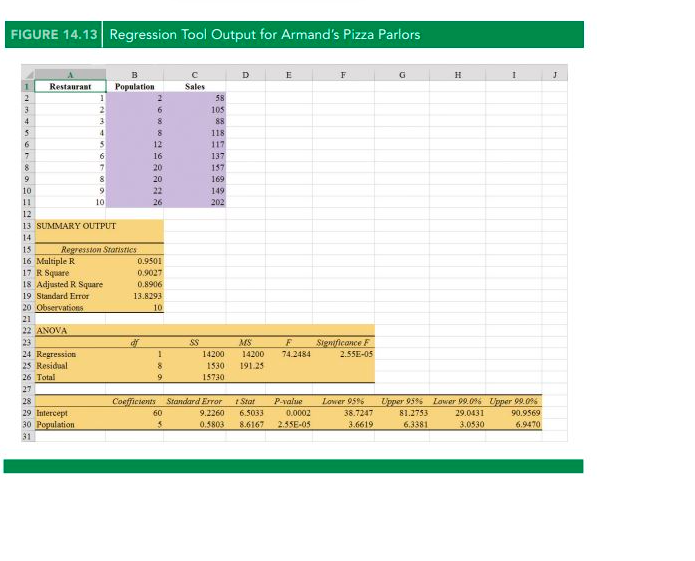Select row 21 header

[x=27, y=319]
